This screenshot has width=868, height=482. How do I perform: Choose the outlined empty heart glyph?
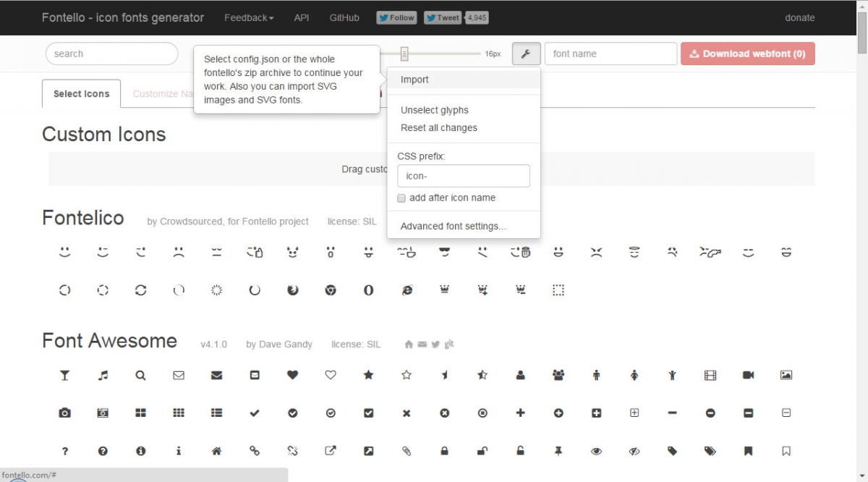coord(331,375)
